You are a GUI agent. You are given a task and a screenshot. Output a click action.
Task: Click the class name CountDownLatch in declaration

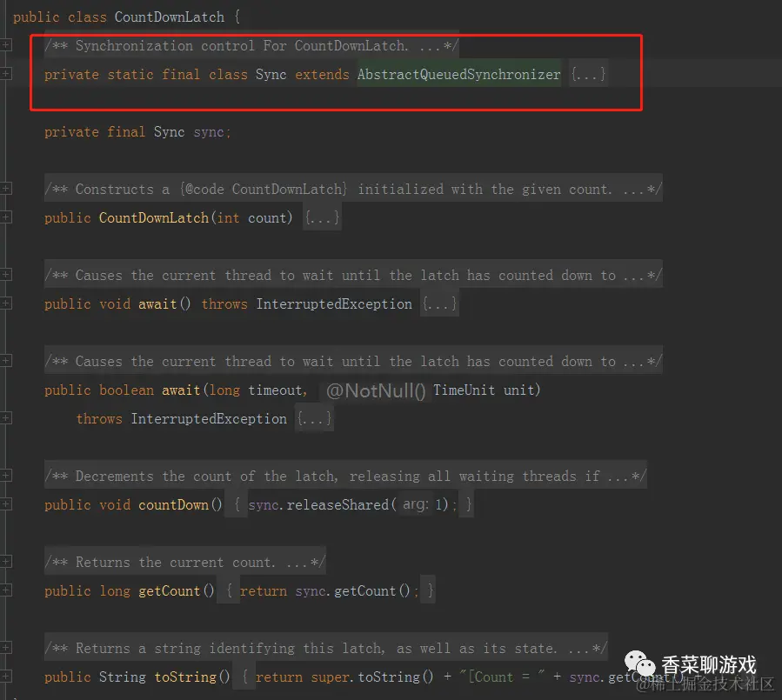click(x=170, y=17)
